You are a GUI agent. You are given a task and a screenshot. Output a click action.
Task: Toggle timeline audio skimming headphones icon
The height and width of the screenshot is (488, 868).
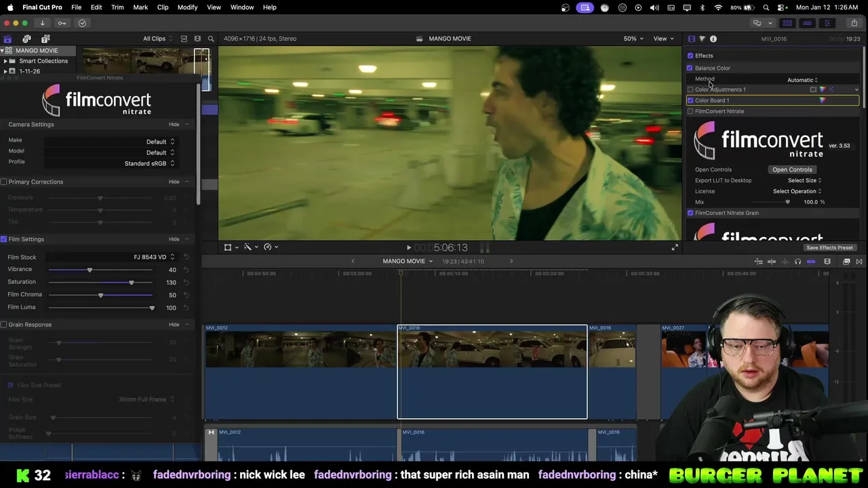pyautogui.click(x=797, y=262)
